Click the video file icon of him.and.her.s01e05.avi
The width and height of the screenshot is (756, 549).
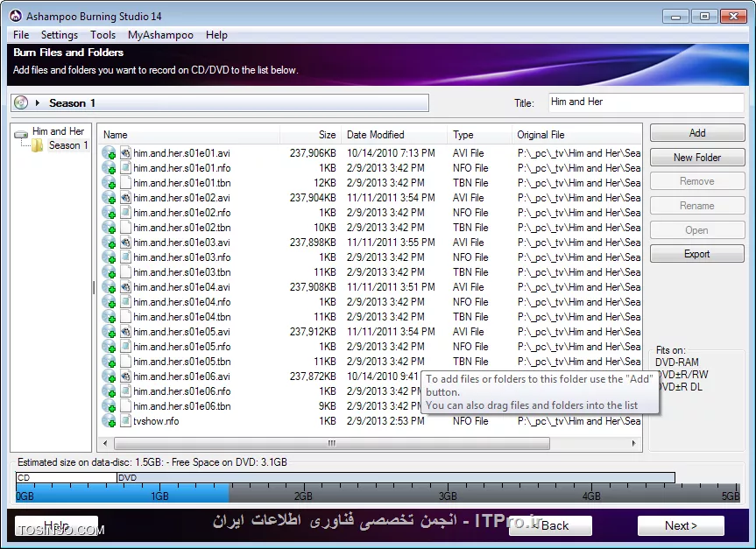coord(125,332)
